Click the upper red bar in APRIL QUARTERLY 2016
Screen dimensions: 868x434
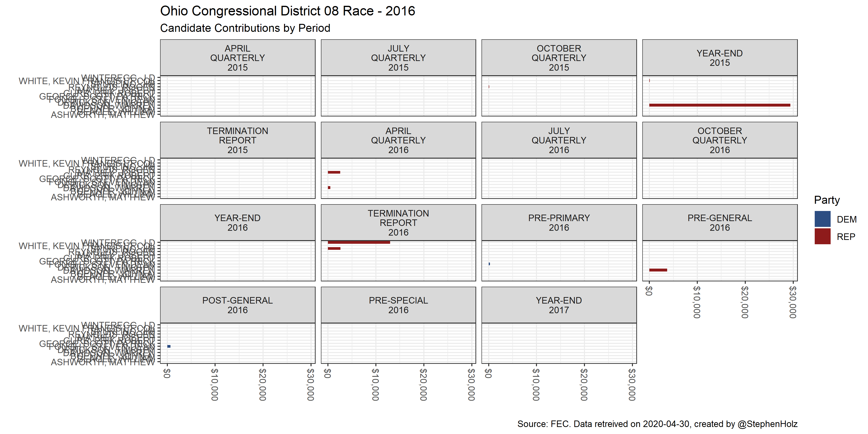click(334, 172)
